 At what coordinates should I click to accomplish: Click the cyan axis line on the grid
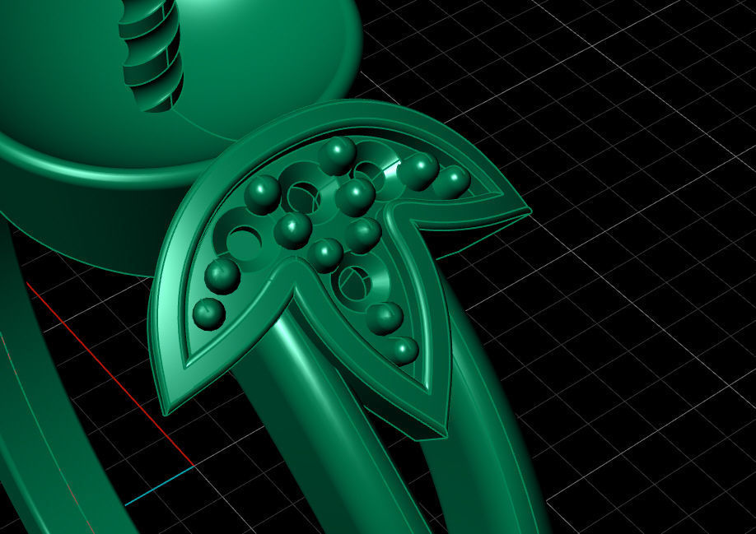tap(160, 485)
